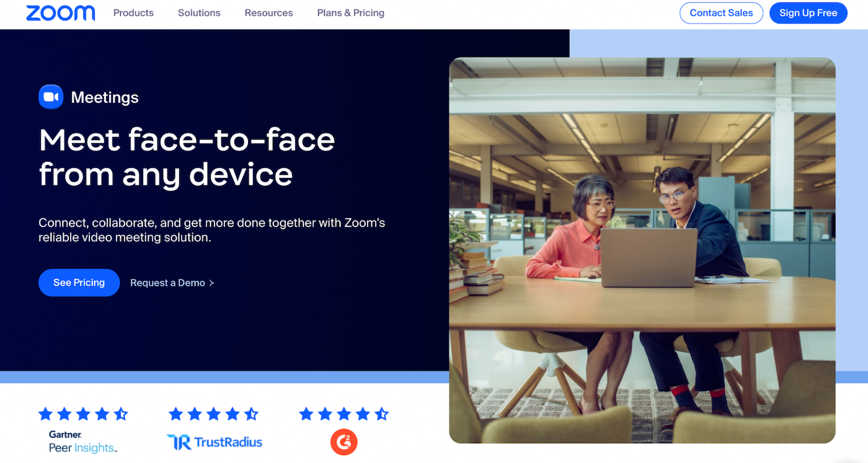868x463 pixels.
Task: Click the office meeting photo
Action: click(x=642, y=250)
